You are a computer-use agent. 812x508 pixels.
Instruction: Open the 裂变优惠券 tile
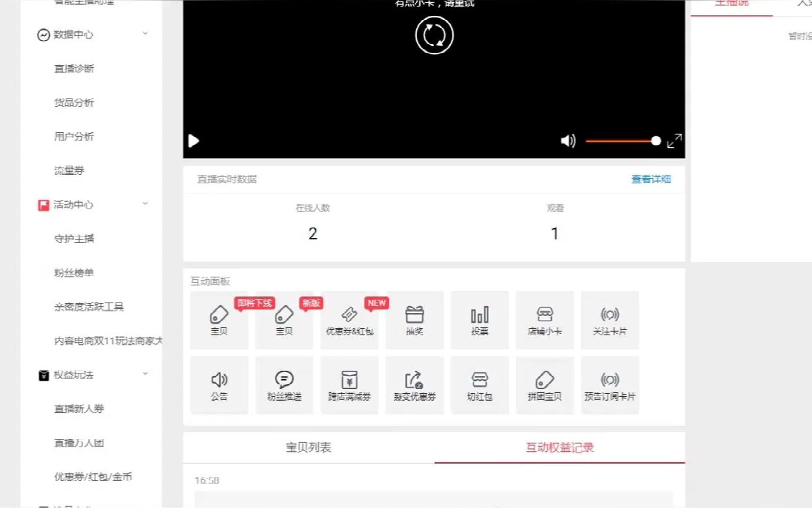[414, 385]
